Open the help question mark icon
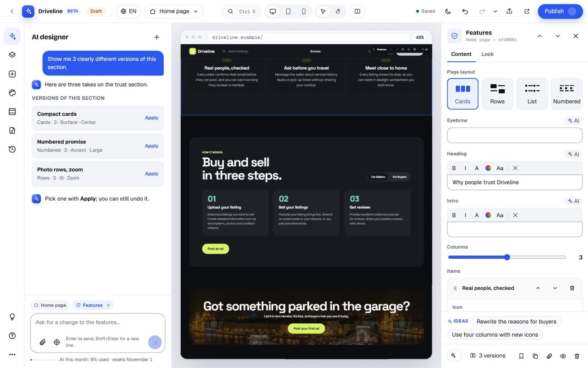This screenshot has width=588, height=368. [12, 336]
